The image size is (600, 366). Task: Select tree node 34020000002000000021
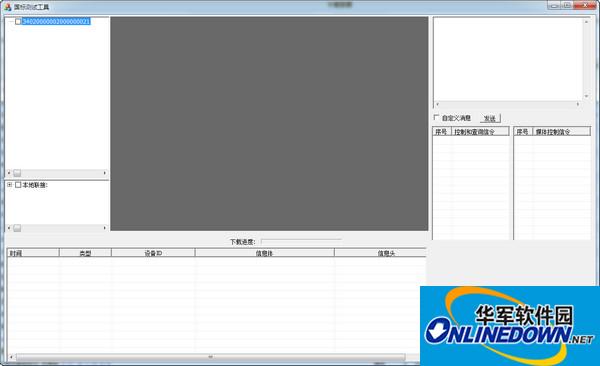56,21
